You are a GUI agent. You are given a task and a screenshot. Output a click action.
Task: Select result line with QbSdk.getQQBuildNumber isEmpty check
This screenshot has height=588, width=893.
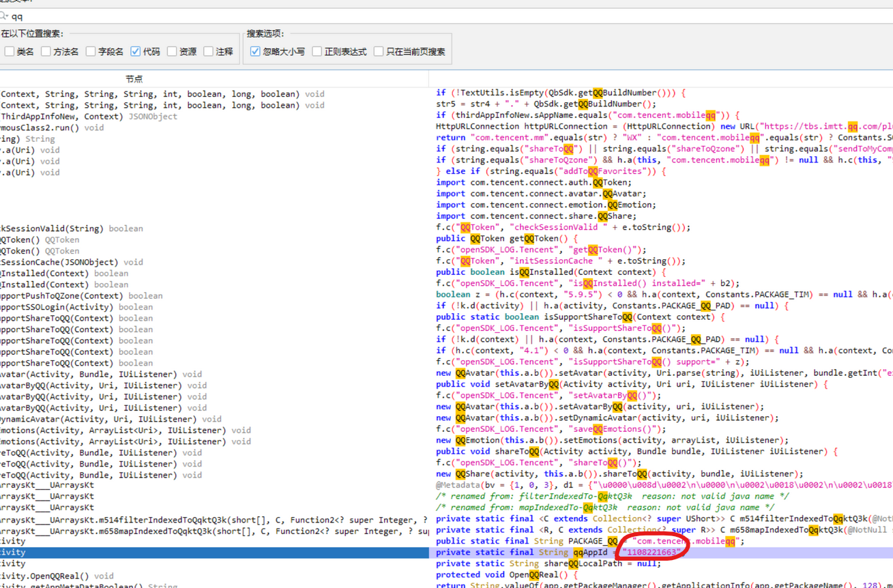coord(561,93)
